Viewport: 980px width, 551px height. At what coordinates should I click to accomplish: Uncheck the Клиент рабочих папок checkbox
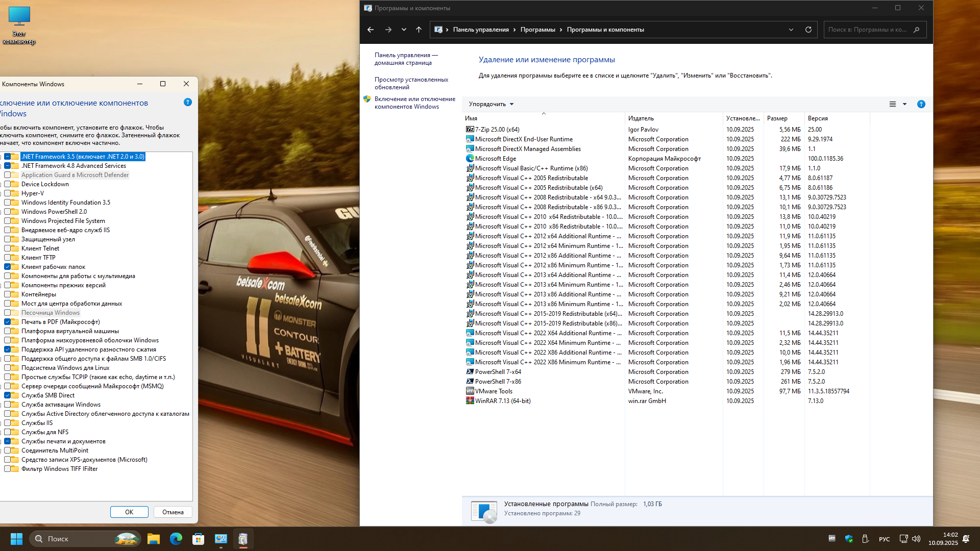click(x=8, y=267)
